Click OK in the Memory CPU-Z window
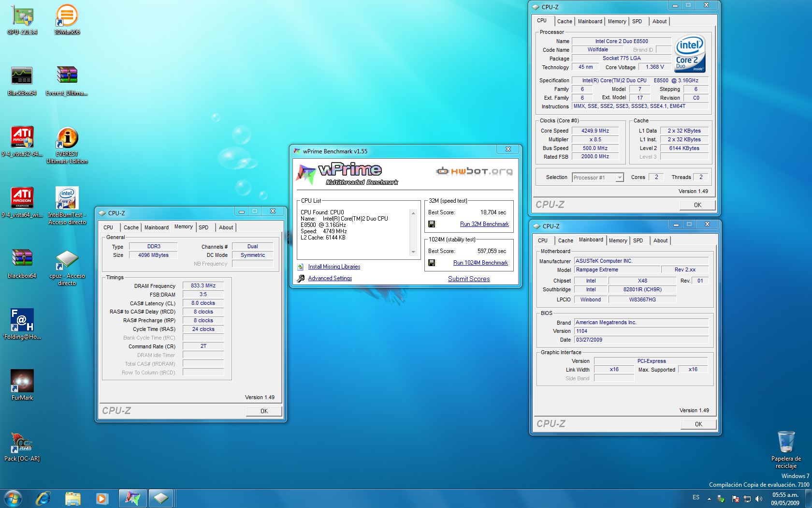812x508 pixels. 264,411
